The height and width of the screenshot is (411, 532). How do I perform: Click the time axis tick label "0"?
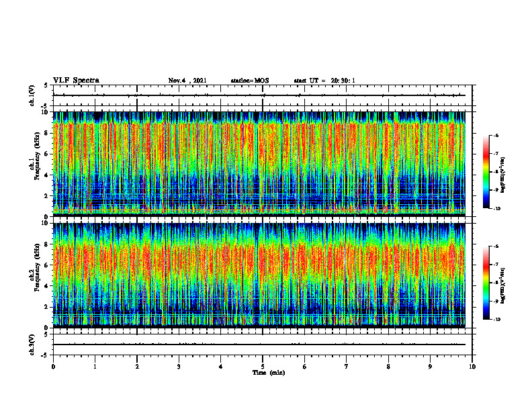tap(53, 367)
